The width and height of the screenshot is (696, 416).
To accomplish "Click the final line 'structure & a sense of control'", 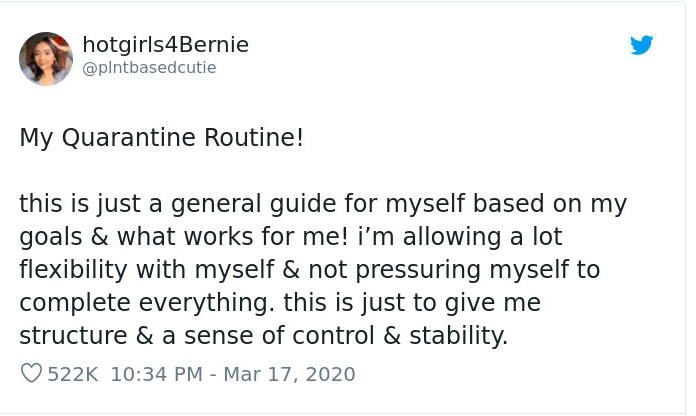I will click(263, 336).
